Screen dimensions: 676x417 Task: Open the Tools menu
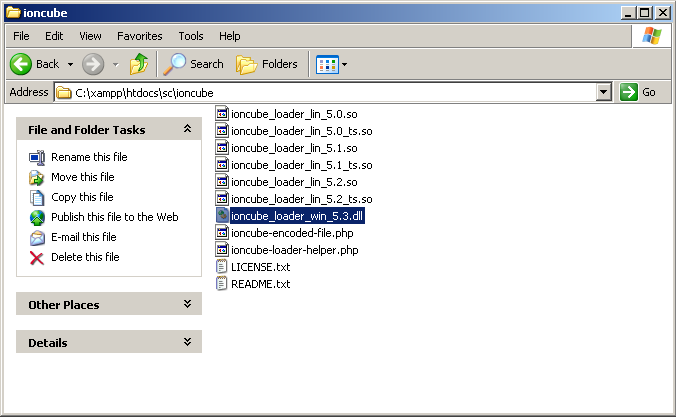(x=190, y=36)
